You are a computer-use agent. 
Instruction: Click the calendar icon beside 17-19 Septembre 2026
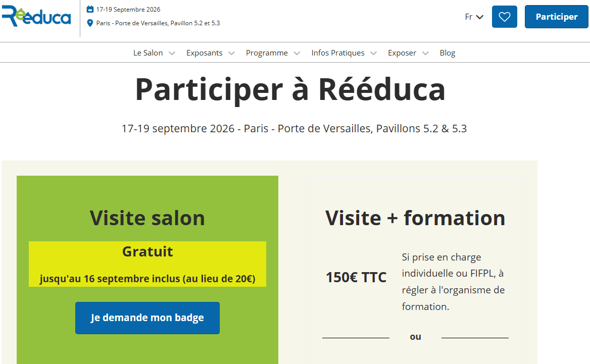pos(90,9)
